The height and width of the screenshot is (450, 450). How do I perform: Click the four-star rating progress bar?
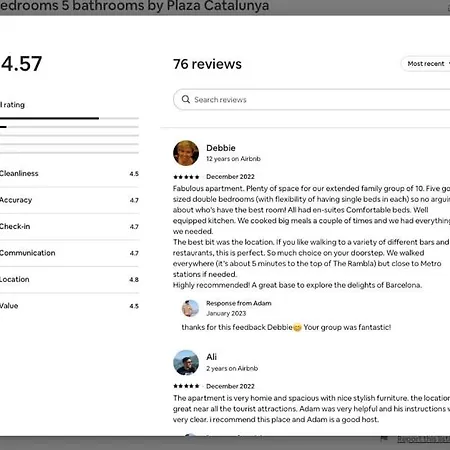point(69,127)
